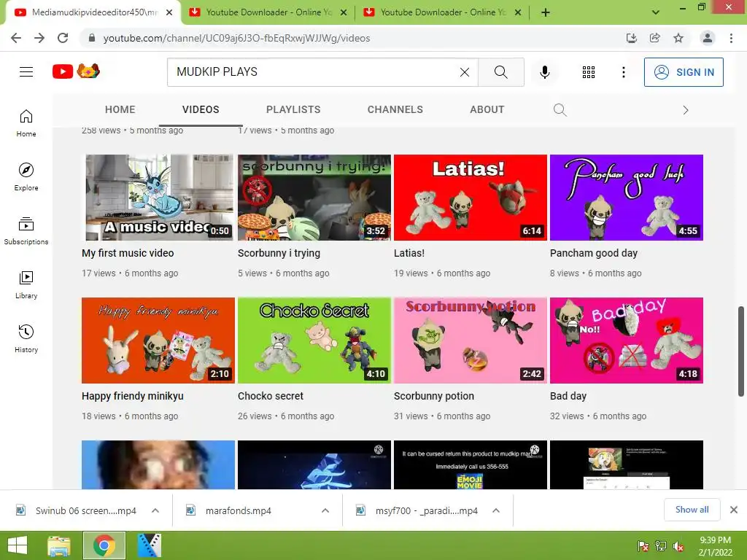Click Show all downloads
Screen dimensions: 747x560
click(692, 510)
